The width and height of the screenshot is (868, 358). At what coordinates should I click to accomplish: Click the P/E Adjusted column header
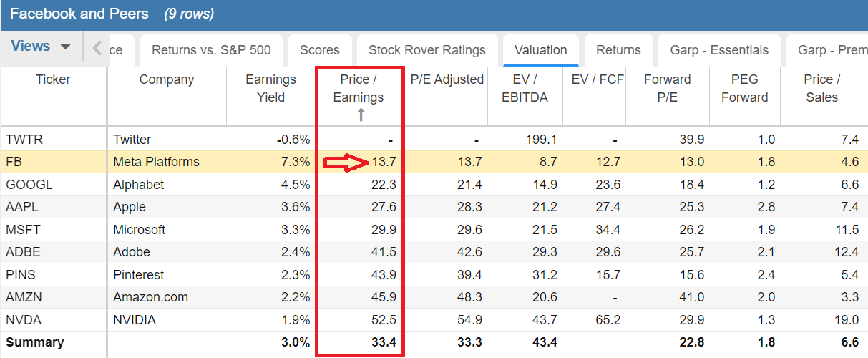tap(447, 79)
